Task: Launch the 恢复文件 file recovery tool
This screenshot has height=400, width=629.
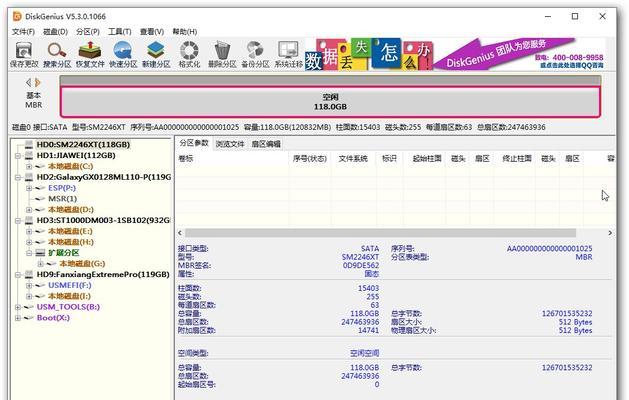Action: pyautogui.click(x=90, y=54)
